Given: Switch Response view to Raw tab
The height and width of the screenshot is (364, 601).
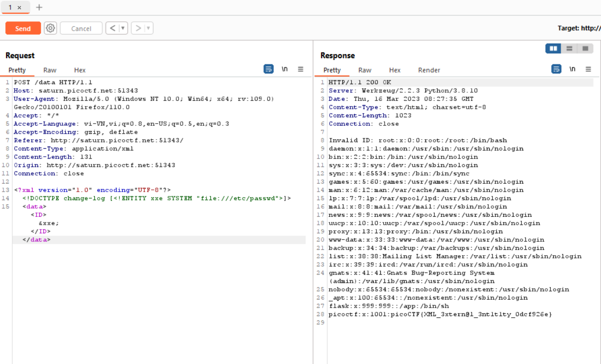Looking at the screenshot, I should point(365,70).
